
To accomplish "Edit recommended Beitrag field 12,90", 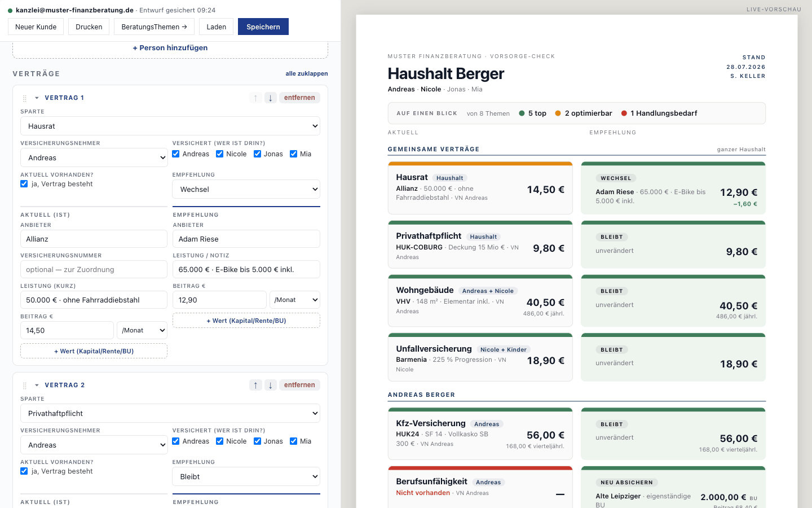I will tap(219, 300).
